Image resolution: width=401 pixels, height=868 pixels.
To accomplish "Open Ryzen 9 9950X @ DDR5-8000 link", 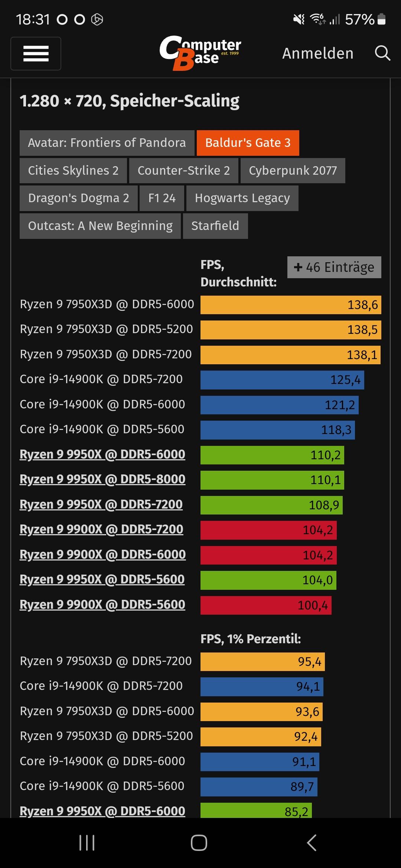I will (x=102, y=479).
